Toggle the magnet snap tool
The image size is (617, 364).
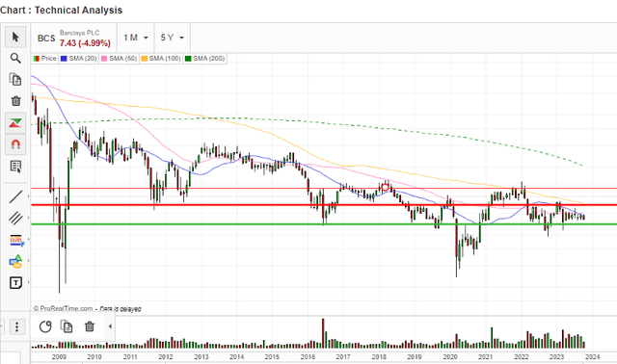pos(15,144)
